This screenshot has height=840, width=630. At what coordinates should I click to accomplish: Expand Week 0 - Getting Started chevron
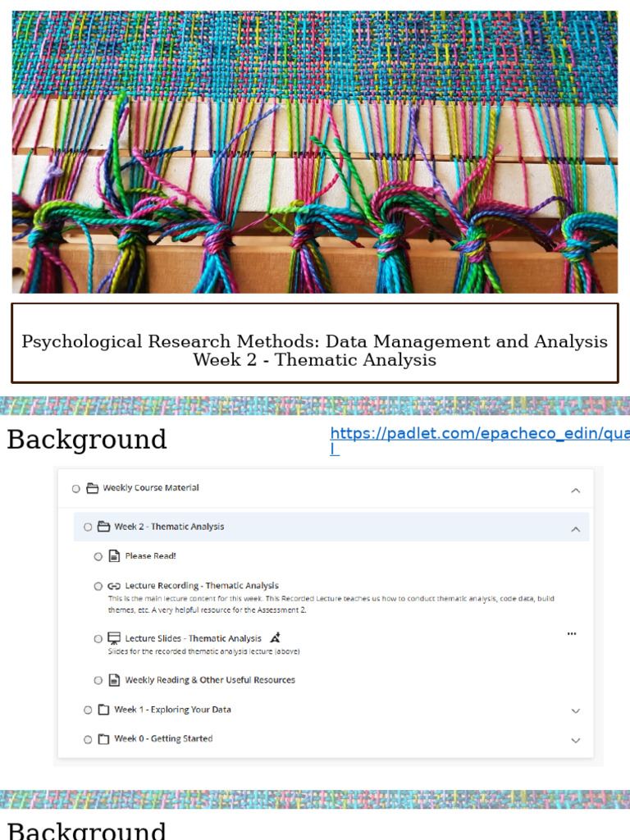575,741
